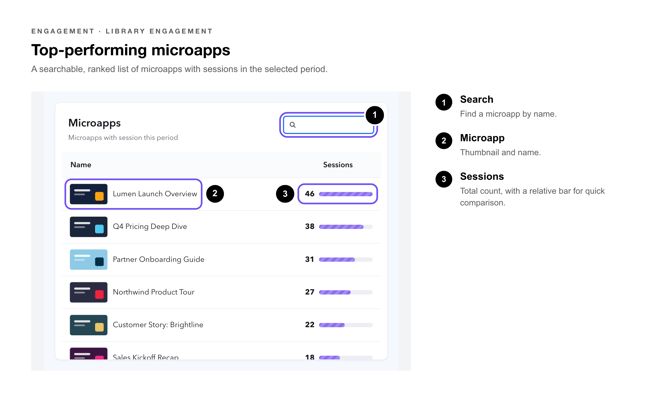Viewport: 670px width, 402px height.
Task: Click the Microapp legend heading
Action: click(482, 138)
